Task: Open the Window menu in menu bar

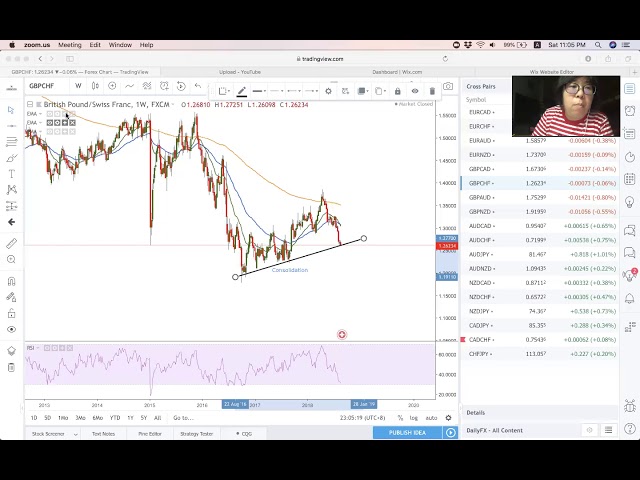Action: point(120,45)
